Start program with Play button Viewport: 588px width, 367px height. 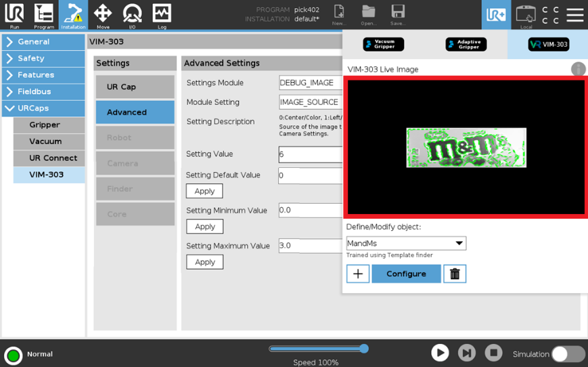pyautogui.click(x=440, y=353)
